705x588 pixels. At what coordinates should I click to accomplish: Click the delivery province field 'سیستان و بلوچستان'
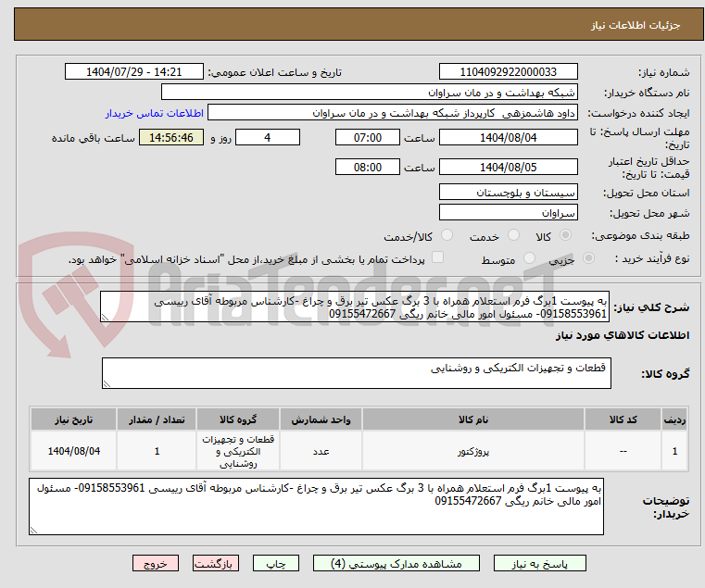point(508,193)
